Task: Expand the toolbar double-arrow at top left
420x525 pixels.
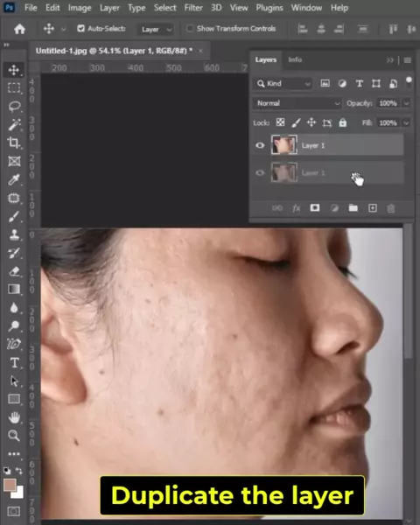Action: 6,45
